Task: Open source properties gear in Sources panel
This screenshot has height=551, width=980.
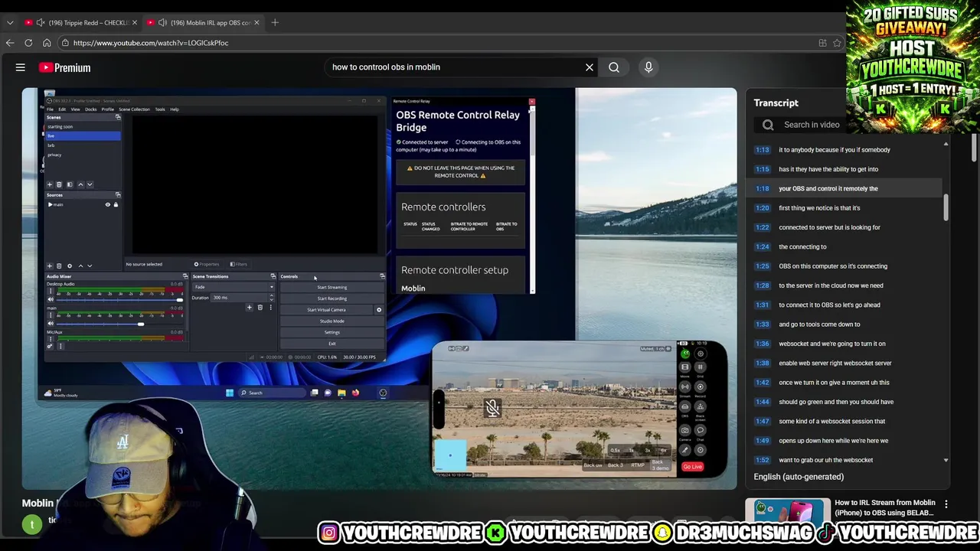Action: (x=70, y=266)
